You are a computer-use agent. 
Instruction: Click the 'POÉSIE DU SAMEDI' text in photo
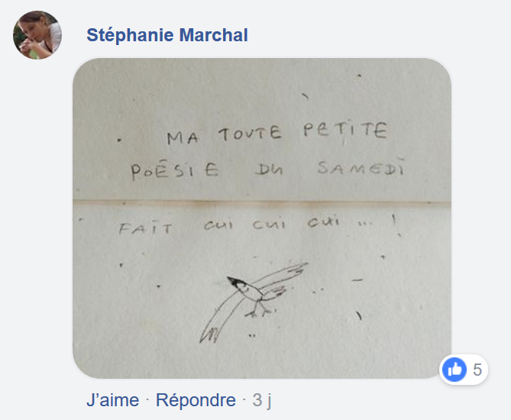tap(267, 170)
